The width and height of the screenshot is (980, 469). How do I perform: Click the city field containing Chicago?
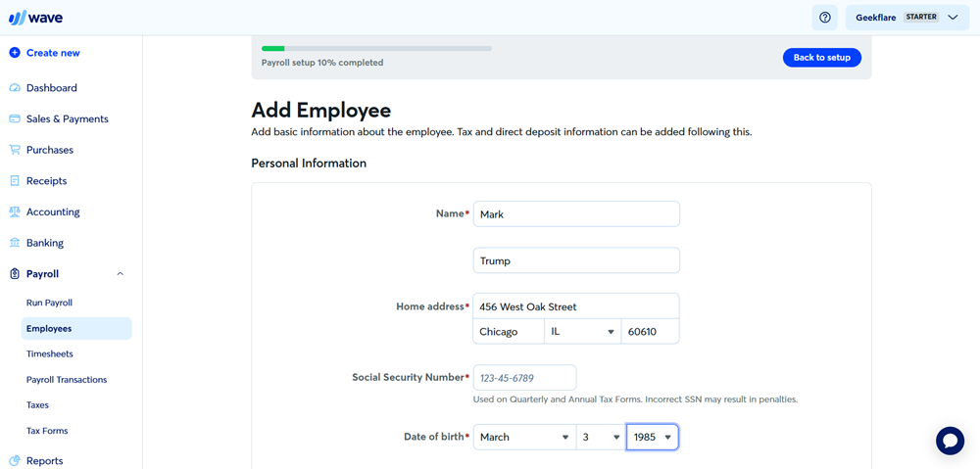click(509, 332)
